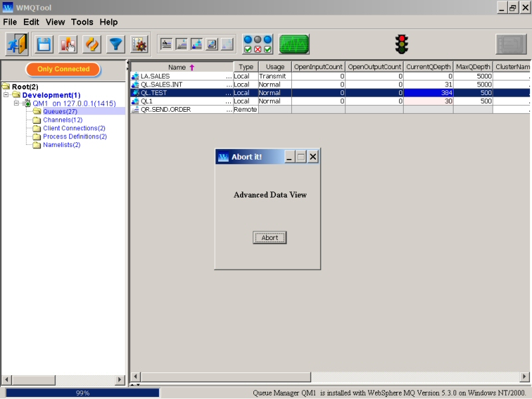Click the faded fifth view-mode icon
This screenshot has height=399, width=532.
(x=227, y=44)
